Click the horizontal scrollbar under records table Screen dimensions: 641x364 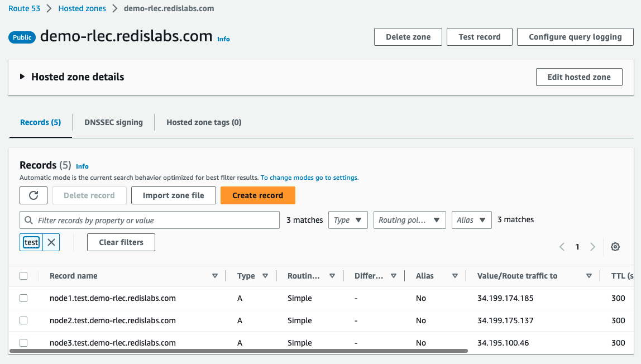coord(238,351)
